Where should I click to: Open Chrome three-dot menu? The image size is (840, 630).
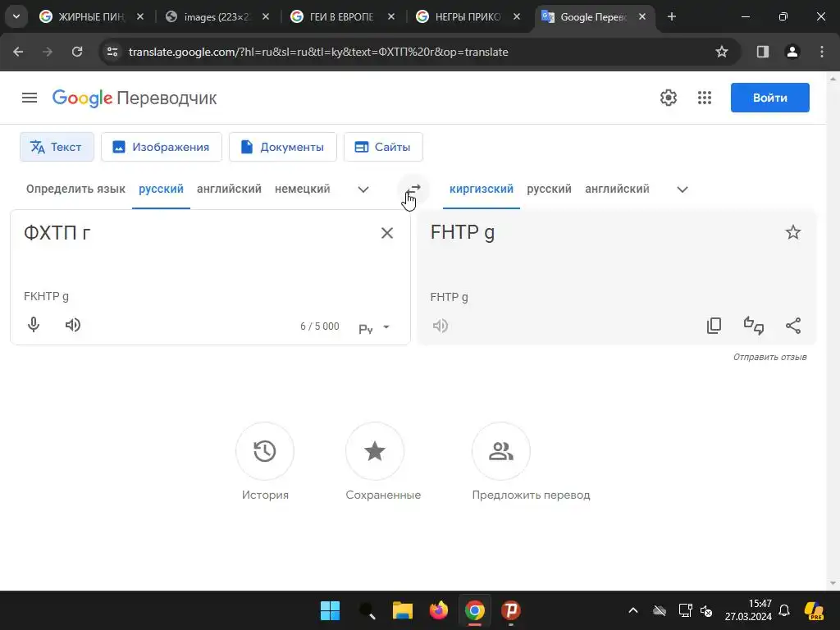(822, 52)
